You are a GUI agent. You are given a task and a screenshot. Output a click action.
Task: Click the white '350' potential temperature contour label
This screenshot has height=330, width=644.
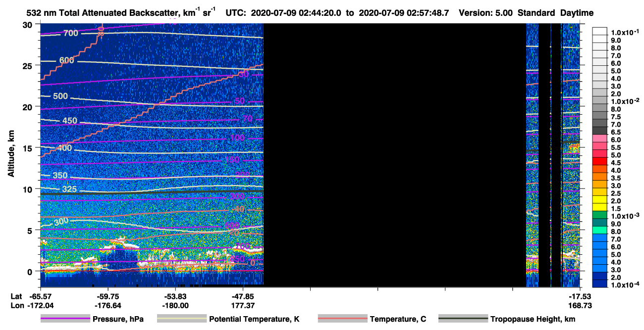(x=60, y=176)
